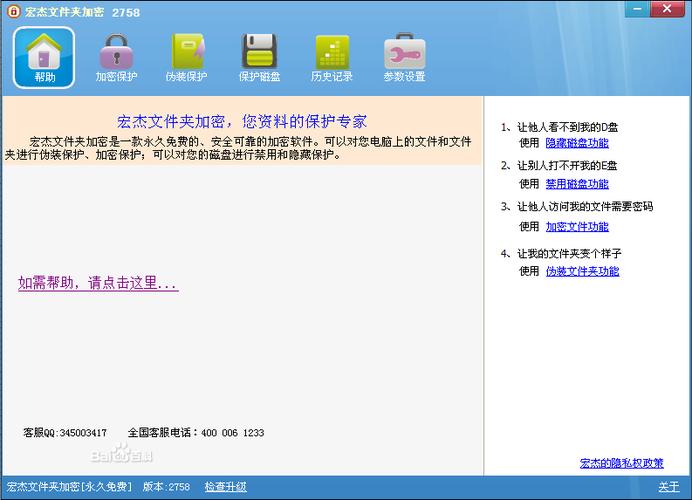Image resolution: width=692 pixels, height=500 pixels.
Task: Click the 全国客服电话 400 006 1233 text
Action: (x=196, y=432)
